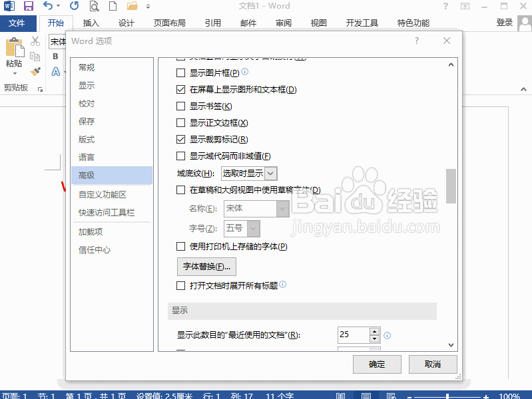Click 登录 sign-in link
Viewport: 532px width, 399px height.
[x=505, y=23]
